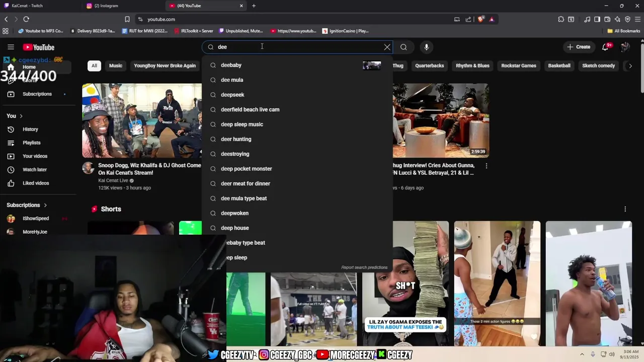This screenshot has width=644, height=362.
Task: Show more chips with the right arrow
Action: point(630,66)
